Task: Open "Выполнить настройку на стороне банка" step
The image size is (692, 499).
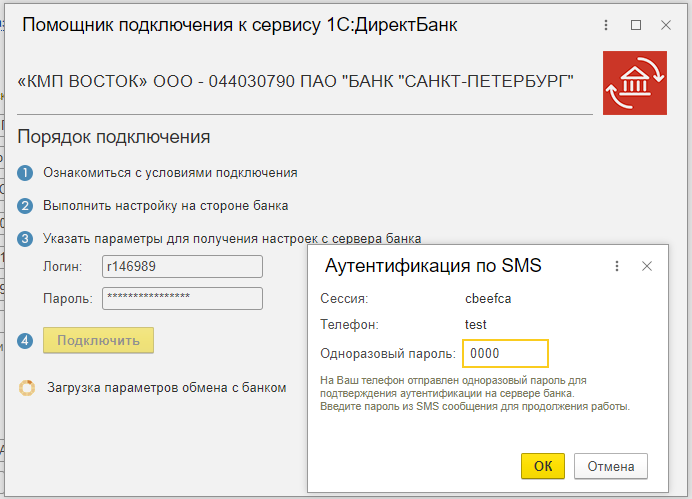Action: (166, 206)
